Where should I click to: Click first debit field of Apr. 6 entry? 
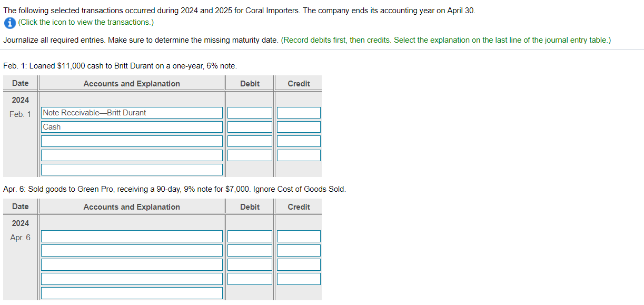[x=250, y=236]
